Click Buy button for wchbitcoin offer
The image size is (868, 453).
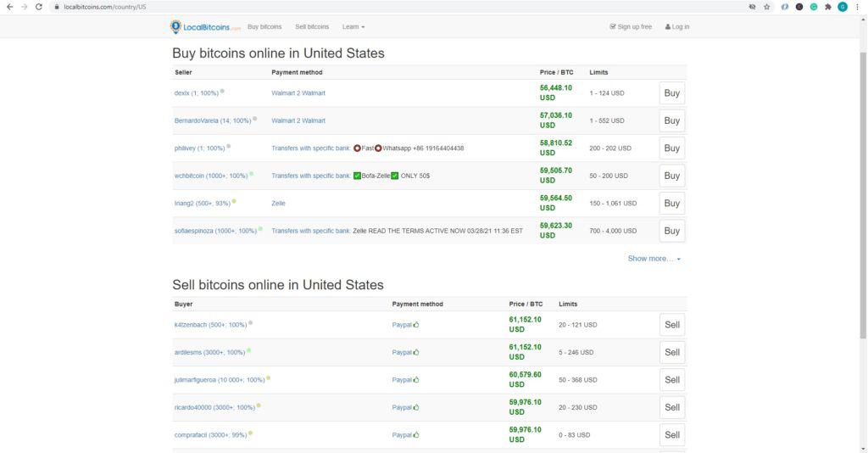click(672, 176)
